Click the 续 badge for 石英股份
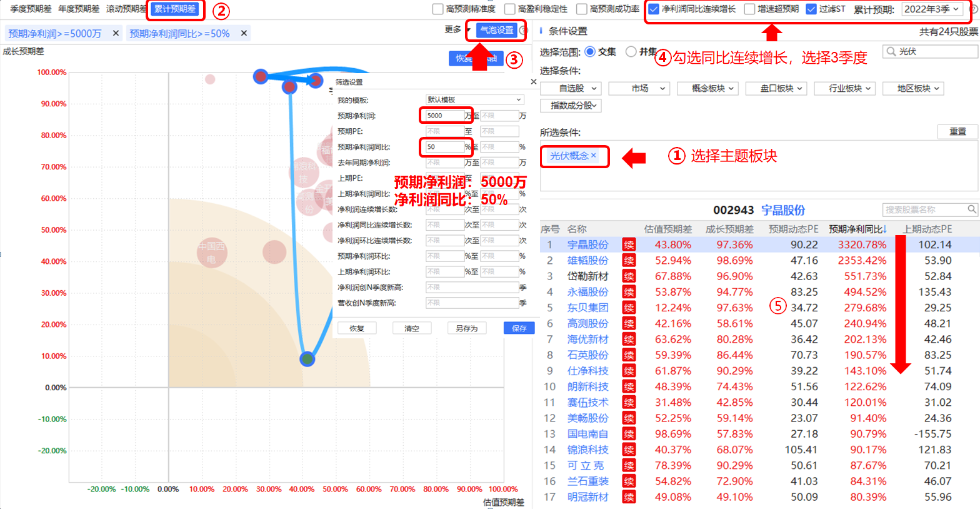Image resolution: width=980 pixels, height=509 pixels. pos(629,355)
